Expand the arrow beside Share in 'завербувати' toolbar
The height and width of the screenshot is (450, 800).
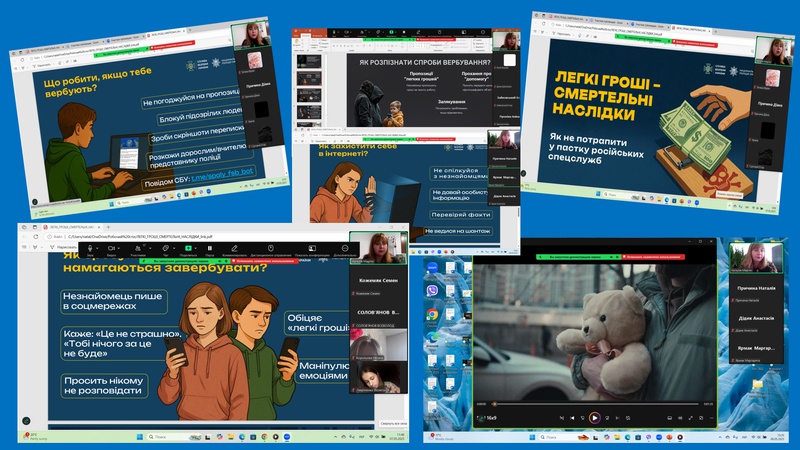pyautogui.click(x=195, y=248)
